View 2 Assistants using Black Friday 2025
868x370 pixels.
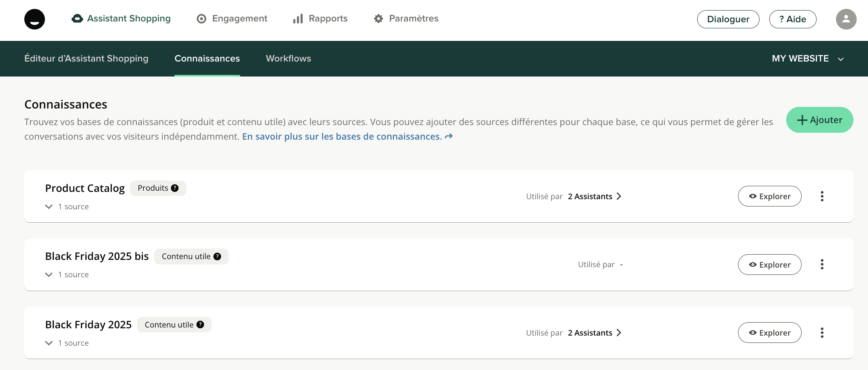click(x=594, y=333)
